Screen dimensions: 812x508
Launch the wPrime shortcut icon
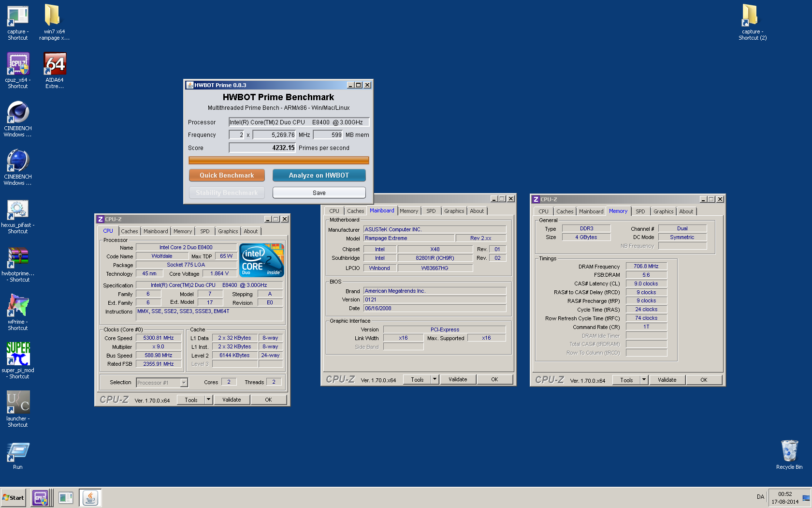coord(18,306)
